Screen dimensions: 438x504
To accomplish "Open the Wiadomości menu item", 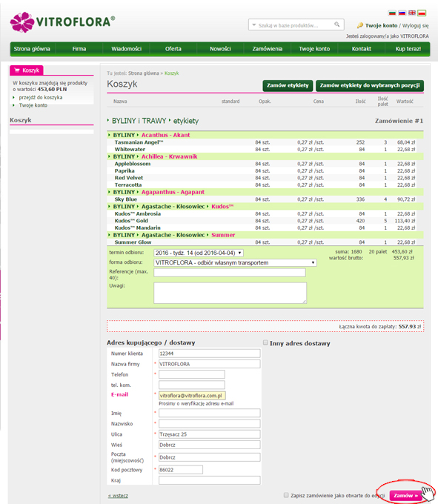I will click(126, 49).
